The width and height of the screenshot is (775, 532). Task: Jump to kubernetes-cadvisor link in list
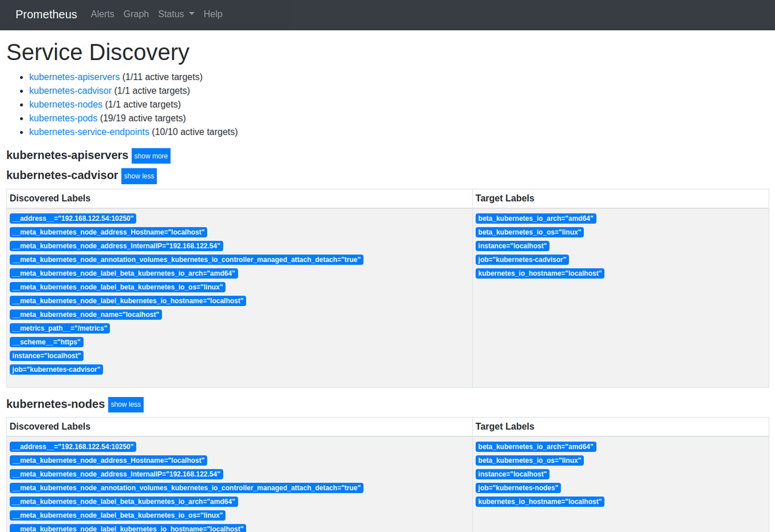tap(70, 90)
